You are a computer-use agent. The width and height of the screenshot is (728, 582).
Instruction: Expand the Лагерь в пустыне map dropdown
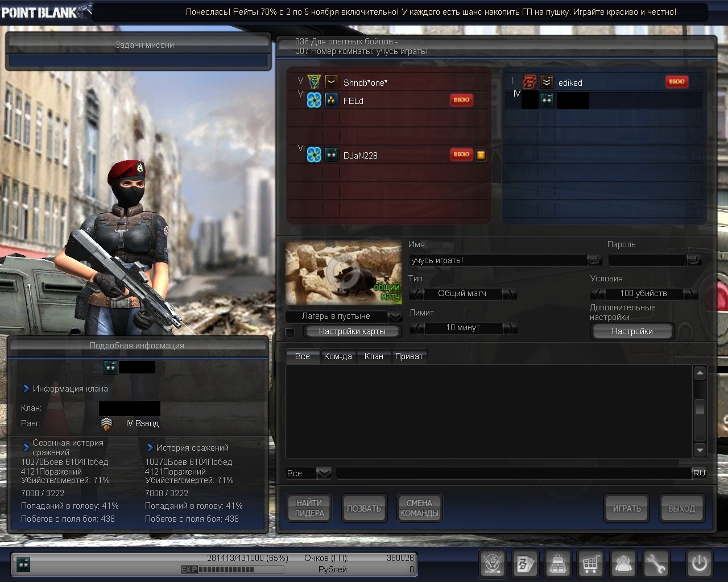(395, 317)
